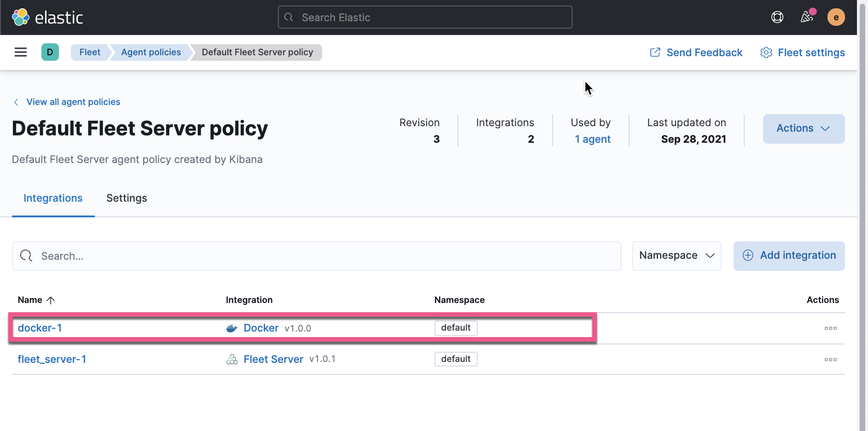Open the actions menu for docker-1 row

point(830,328)
